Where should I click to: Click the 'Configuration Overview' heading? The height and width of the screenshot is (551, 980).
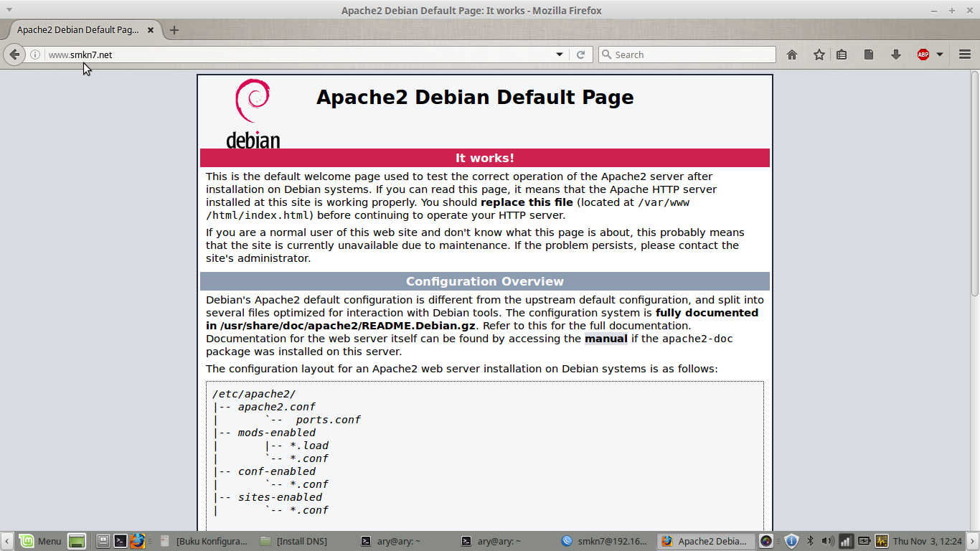click(485, 281)
